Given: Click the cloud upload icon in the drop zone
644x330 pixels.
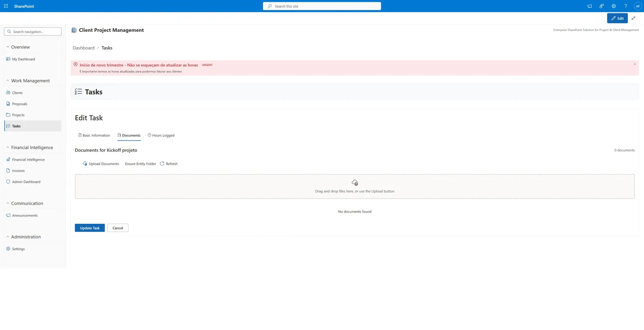Looking at the screenshot, I should click(355, 183).
